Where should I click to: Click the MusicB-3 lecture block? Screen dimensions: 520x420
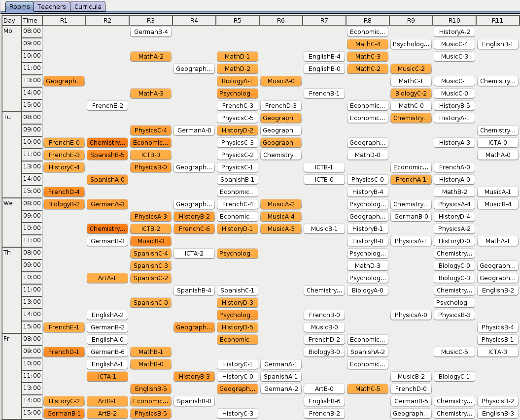(151, 241)
